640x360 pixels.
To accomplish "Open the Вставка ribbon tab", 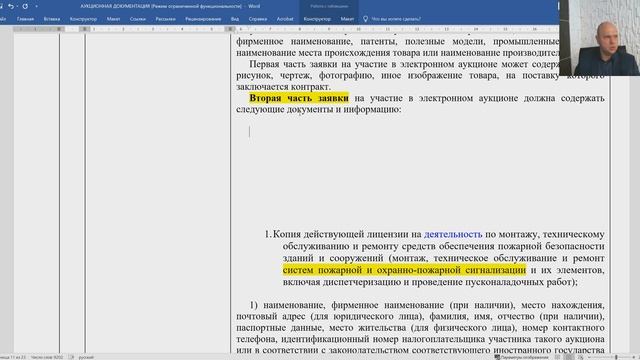I will (52, 19).
